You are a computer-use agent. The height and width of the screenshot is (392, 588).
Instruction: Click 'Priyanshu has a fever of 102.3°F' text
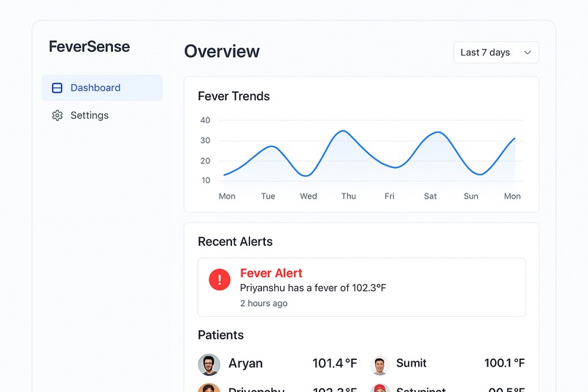tap(313, 288)
